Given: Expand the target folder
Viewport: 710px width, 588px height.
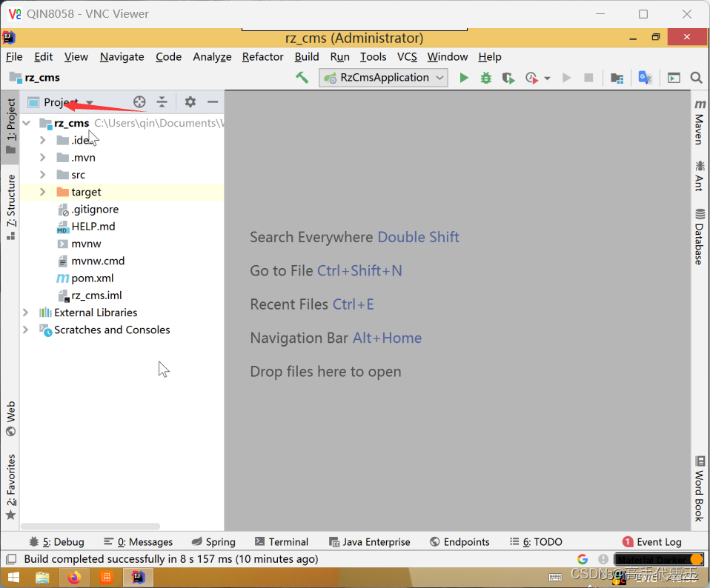Looking at the screenshot, I should click(x=42, y=192).
